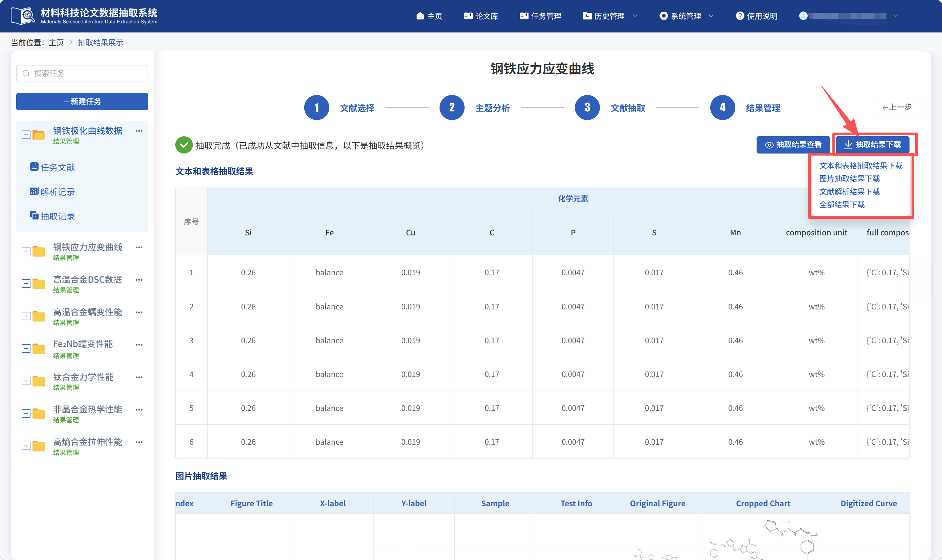Choose 全部结果下载 from menu

point(842,205)
